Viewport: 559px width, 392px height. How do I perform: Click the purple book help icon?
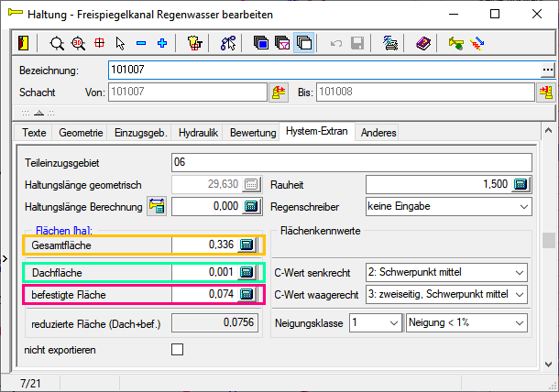pos(422,43)
